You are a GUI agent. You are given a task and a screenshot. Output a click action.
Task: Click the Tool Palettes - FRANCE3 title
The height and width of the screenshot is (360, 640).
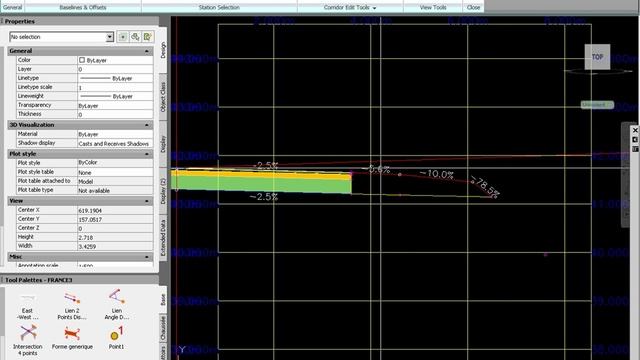pyautogui.click(x=38, y=280)
